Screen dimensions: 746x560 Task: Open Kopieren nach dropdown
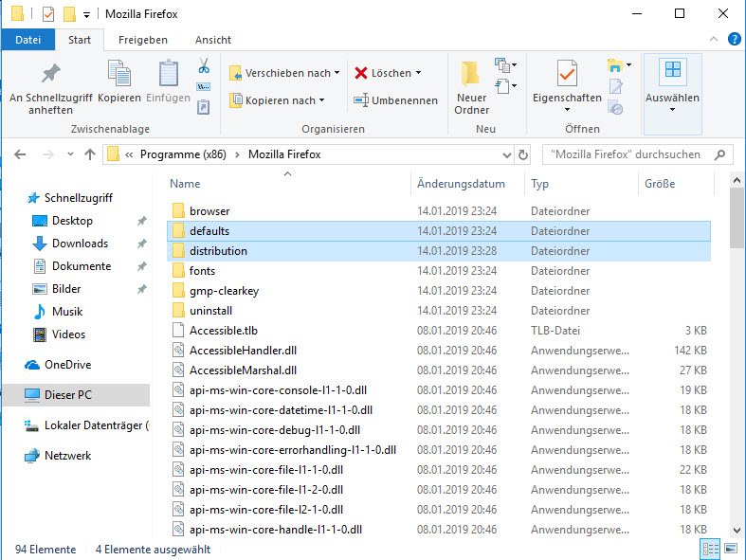[322, 100]
